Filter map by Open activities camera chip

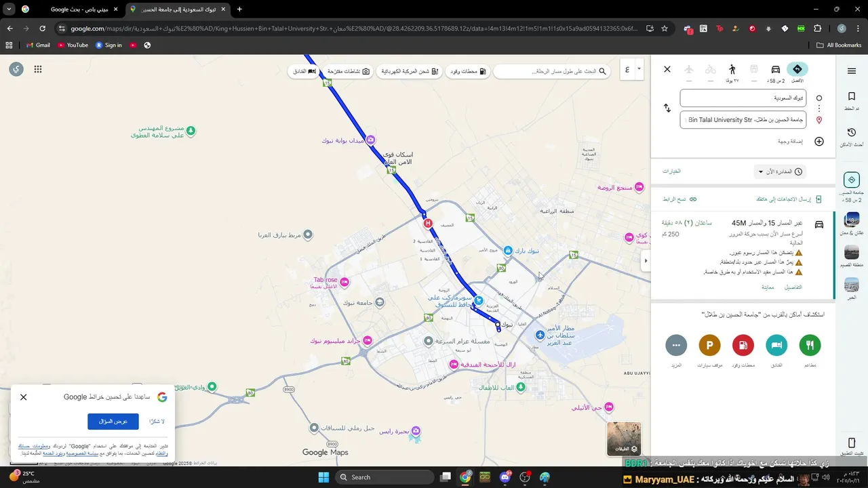349,71
